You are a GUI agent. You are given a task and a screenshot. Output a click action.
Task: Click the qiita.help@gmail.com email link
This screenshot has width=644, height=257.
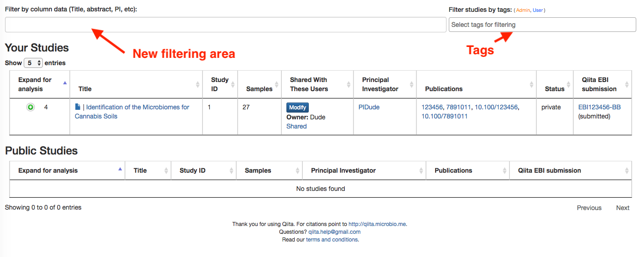pyautogui.click(x=334, y=232)
